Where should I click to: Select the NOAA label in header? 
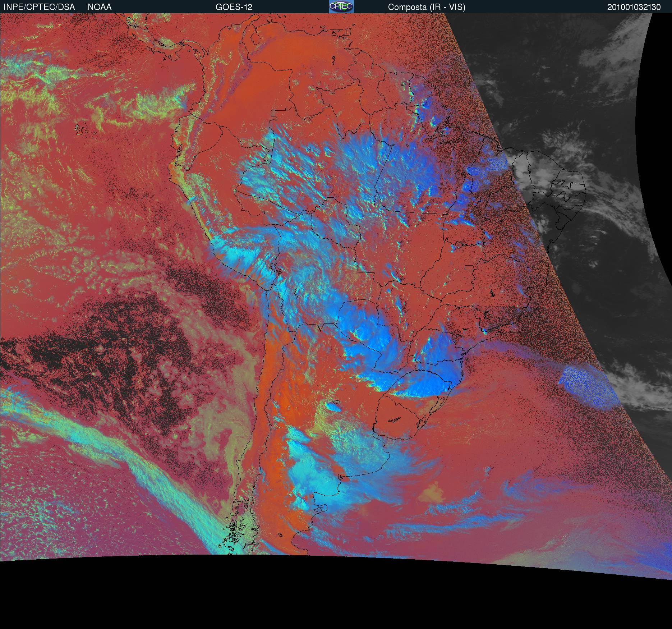[x=100, y=7]
